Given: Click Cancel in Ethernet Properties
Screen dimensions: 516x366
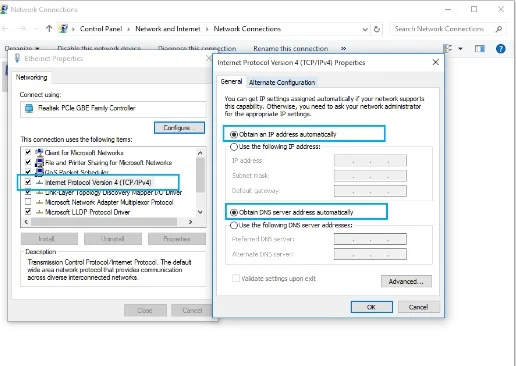Looking at the screenshot, I should pos(192,310).
